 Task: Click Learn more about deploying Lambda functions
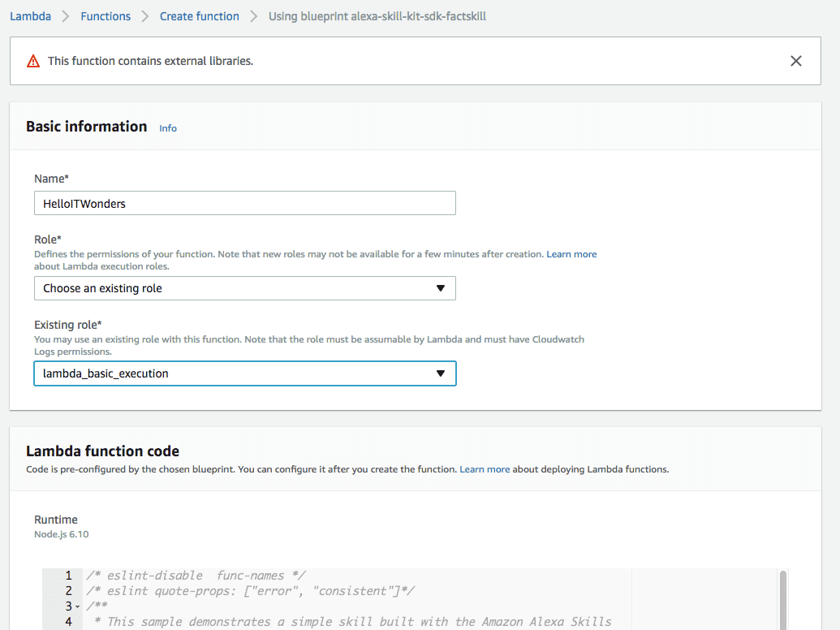(485, 469)
